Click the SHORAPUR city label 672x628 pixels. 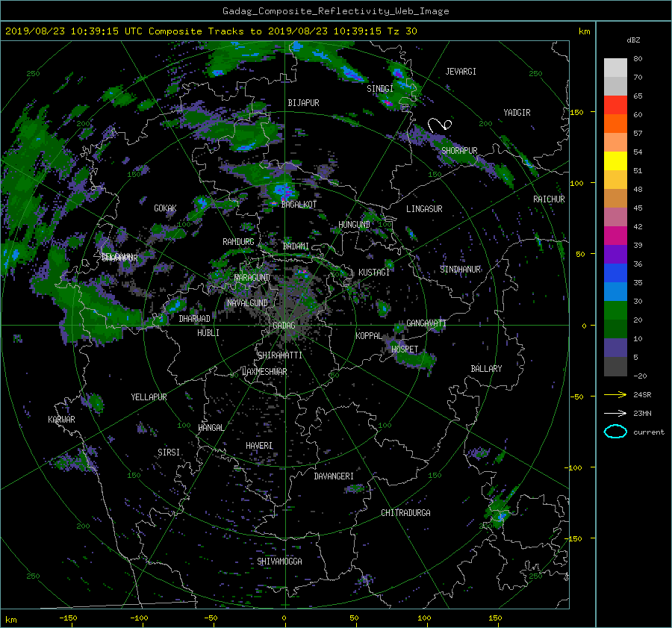459,151
